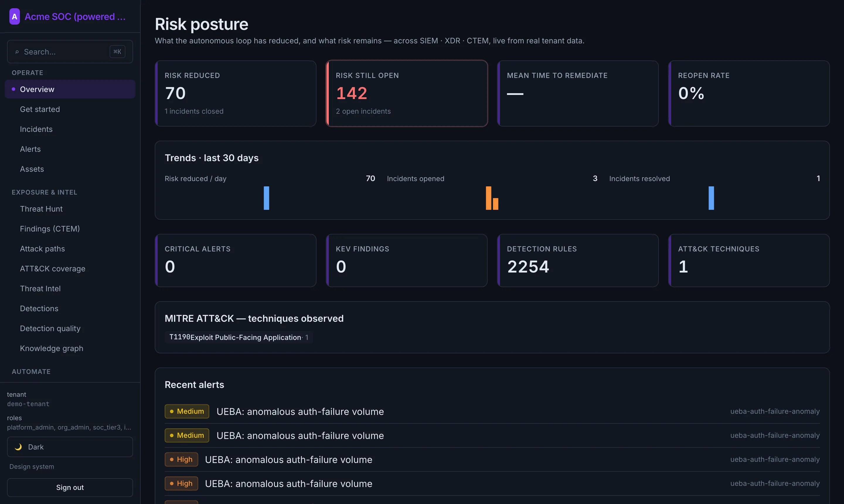
Task: Click the Sign out button
Action: tap(70, 487)
